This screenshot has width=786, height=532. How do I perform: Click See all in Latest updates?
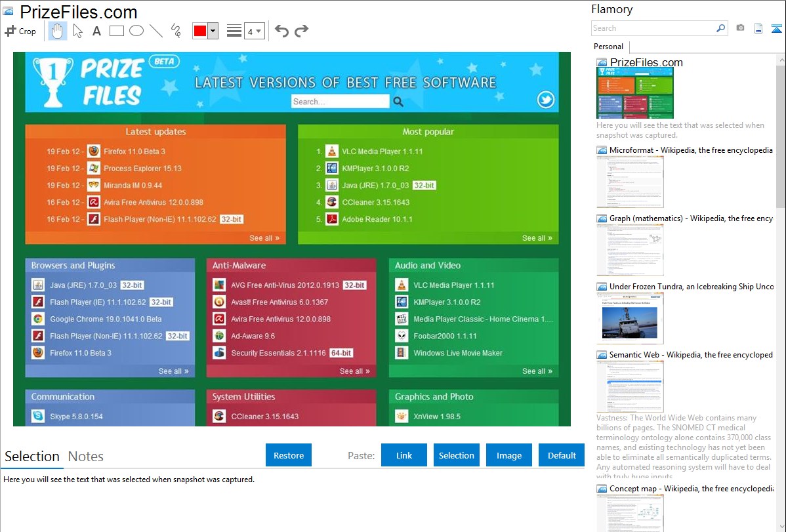tap(264, 238)
